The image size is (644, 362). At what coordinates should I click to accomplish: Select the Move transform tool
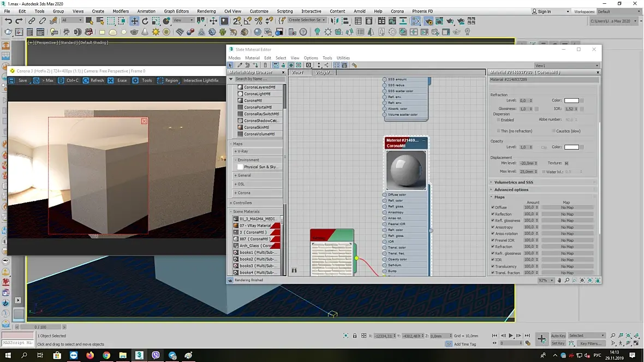pos(134,21)
